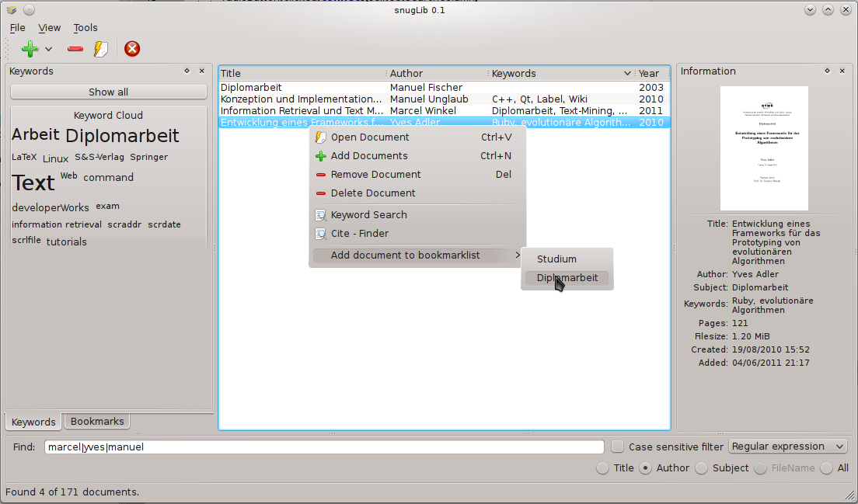858x504 pixels.
Task: Click the Find text input field
Action: point(323,447)
